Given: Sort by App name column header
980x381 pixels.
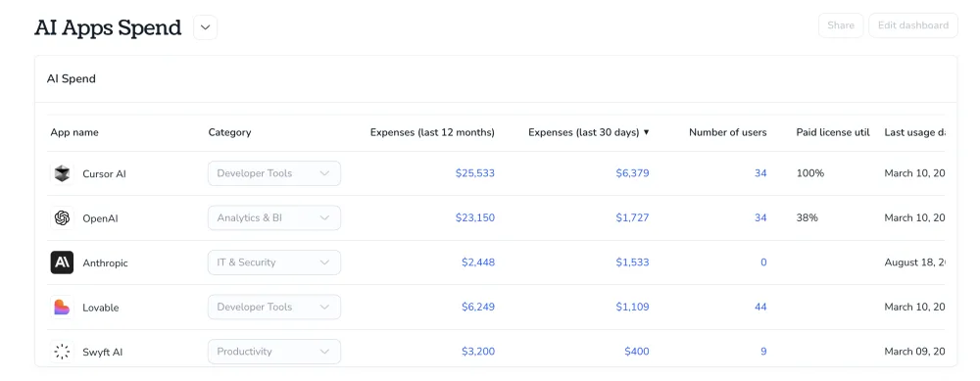Looking at the screenshot, I should coord(74,132).
